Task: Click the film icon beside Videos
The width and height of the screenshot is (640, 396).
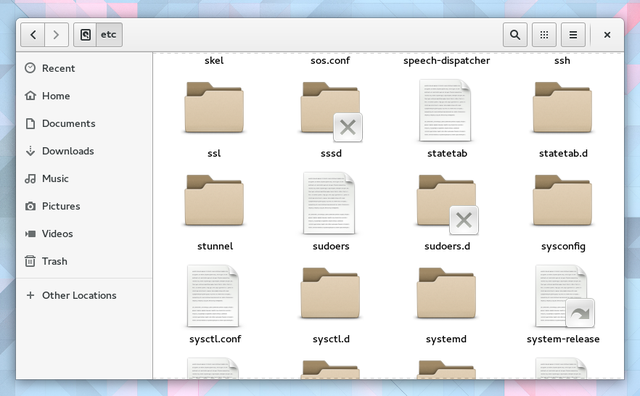Action: point(30,234)
